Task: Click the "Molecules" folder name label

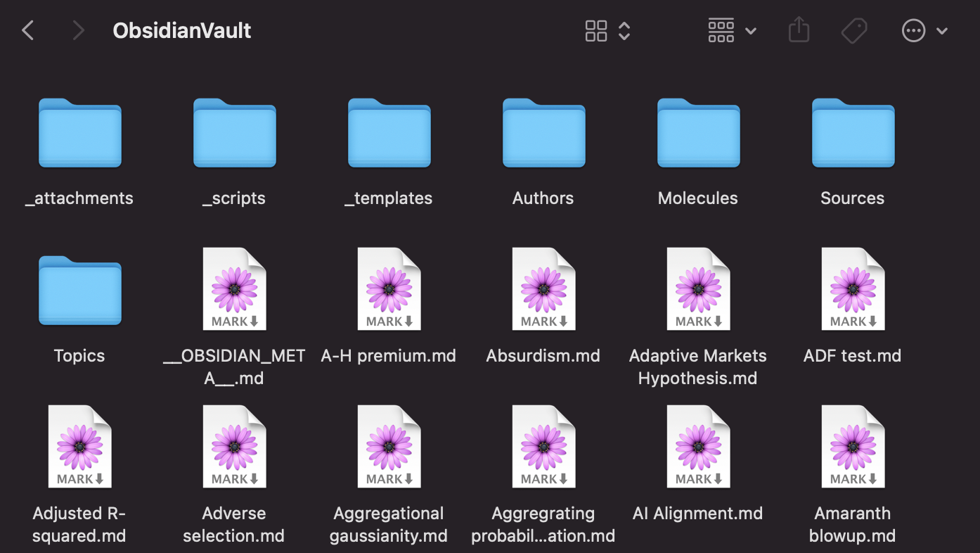Action: 698,198
